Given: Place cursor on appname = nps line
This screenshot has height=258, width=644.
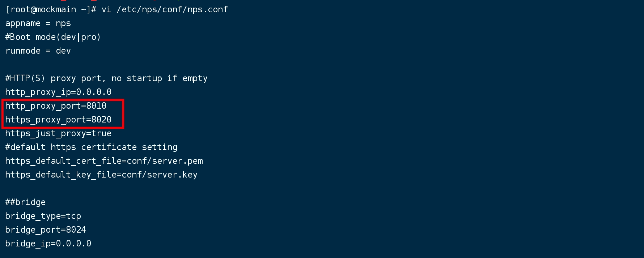Looking at the screenshot, I should point(38,23).
